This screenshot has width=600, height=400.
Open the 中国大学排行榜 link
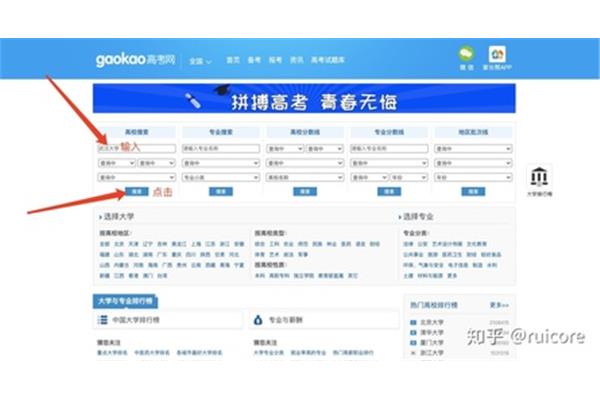click(x=136, y=320)
